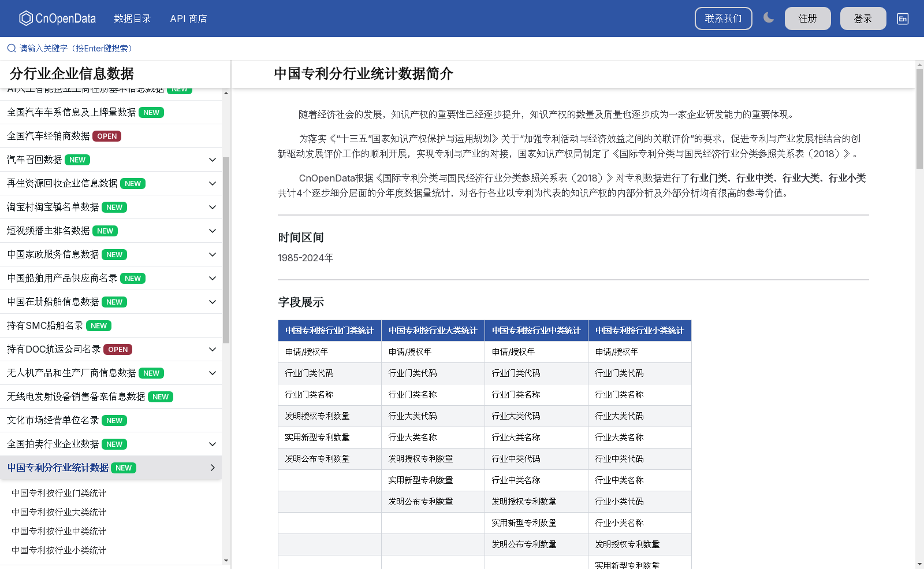Viewport: 924px width, 578px height.
Task: Click 中国专利按行业中类统计 table header
Action: tap(536, 331)
